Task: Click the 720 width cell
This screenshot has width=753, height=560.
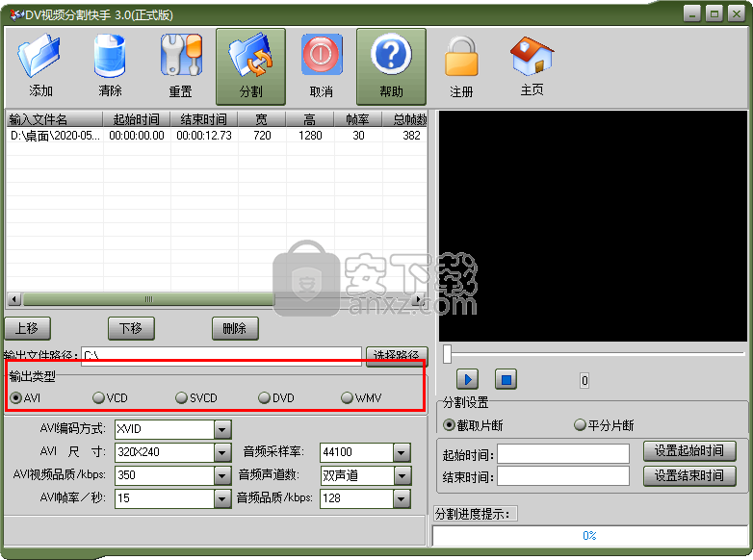Action: 262,136
